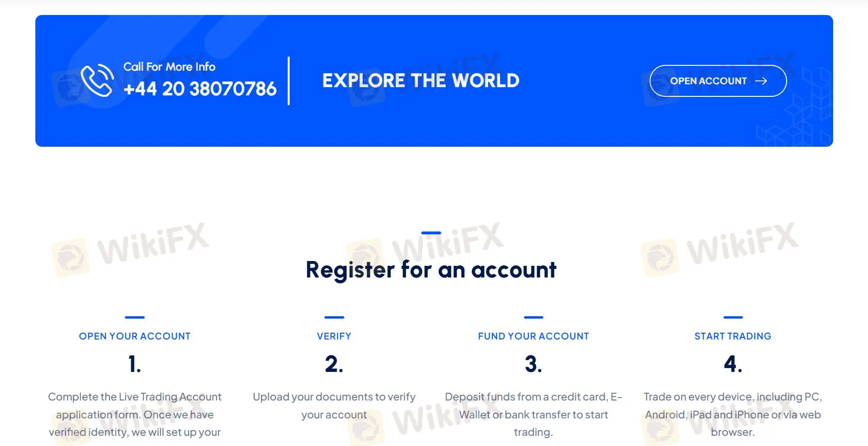Click the Trade on every device description
This screenshot has width=868, height=446.
[x=732, y=415]
